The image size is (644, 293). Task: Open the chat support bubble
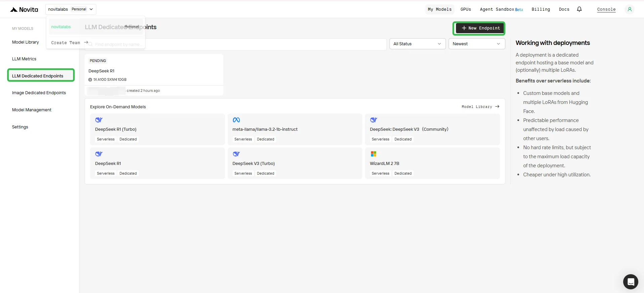pos(631,282)
